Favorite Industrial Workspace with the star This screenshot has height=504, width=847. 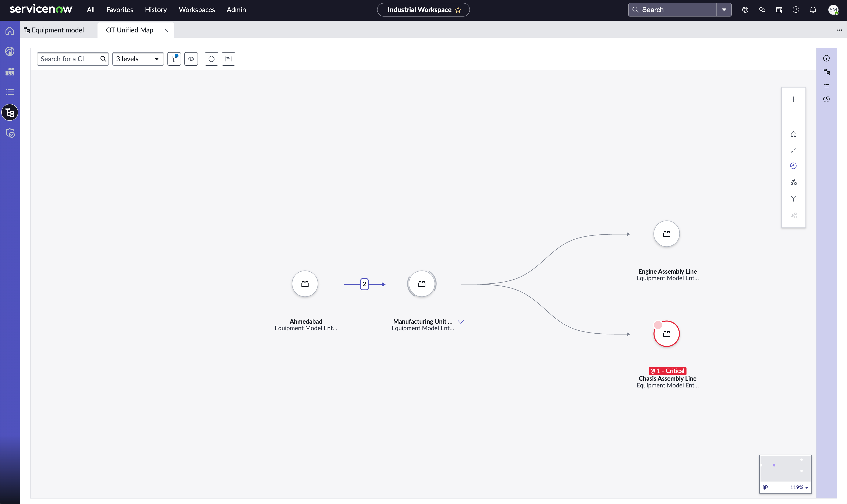(x=458, y=10)
